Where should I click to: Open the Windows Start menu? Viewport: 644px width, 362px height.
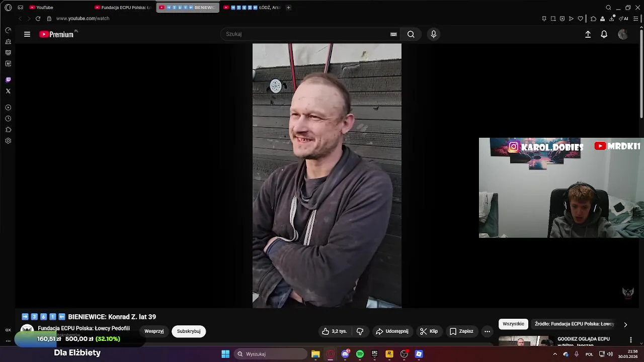(x=225, y=354)
